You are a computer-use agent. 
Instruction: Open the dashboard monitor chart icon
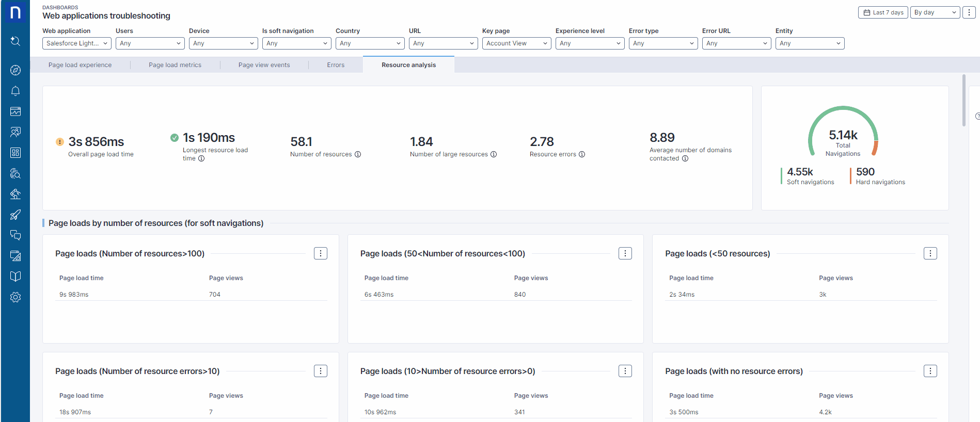[15, 111]
